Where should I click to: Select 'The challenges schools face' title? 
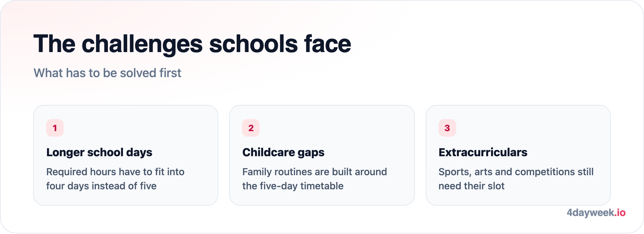pos(192,44)
